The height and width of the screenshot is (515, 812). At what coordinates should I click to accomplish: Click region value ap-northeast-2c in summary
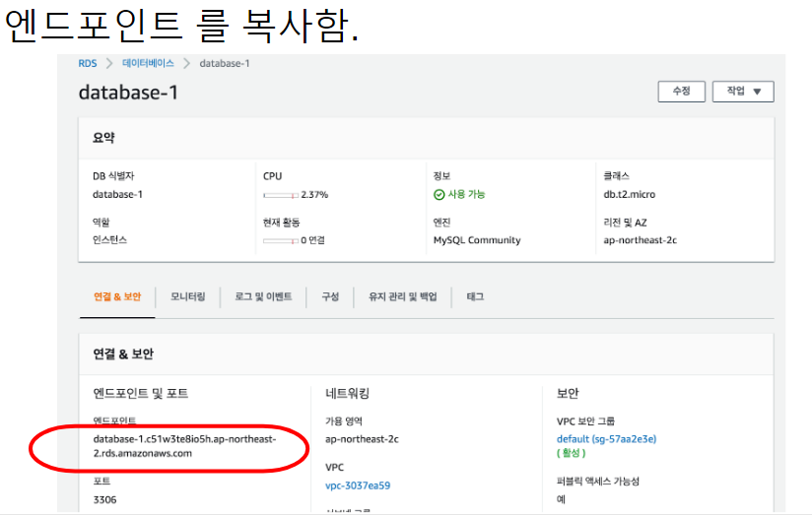click(641, 240)
